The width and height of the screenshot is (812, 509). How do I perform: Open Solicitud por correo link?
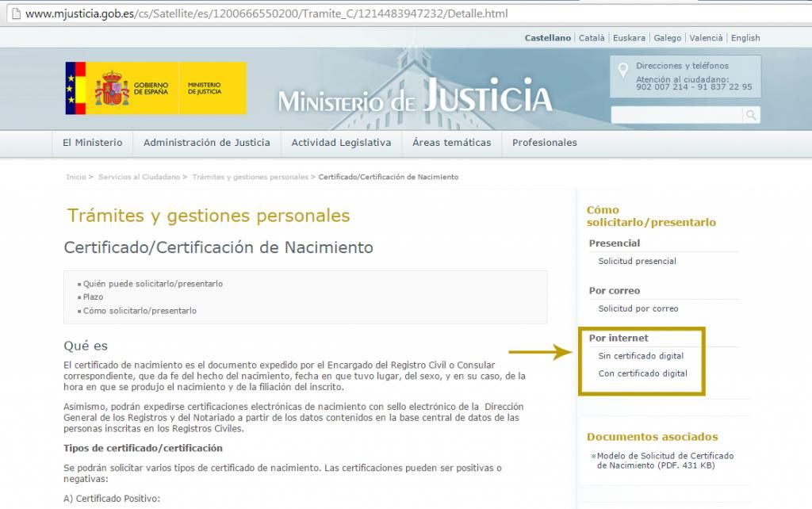pyautogui.click(x=638, y=308)
